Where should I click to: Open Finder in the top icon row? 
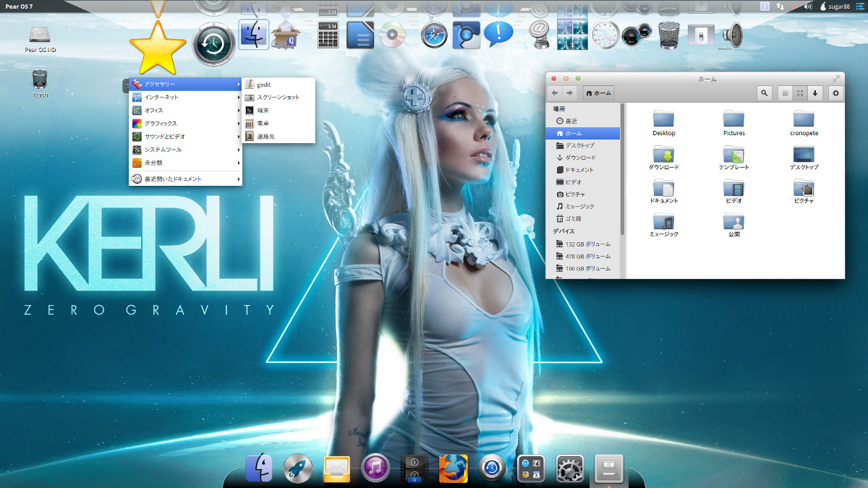tap(254, 34)
